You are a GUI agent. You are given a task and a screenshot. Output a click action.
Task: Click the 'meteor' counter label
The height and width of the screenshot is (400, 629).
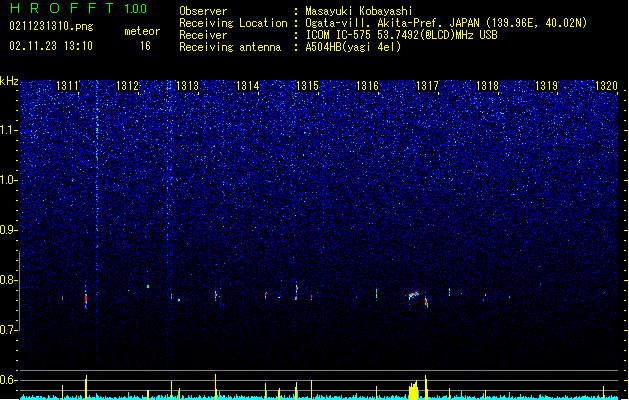[142, 31]
